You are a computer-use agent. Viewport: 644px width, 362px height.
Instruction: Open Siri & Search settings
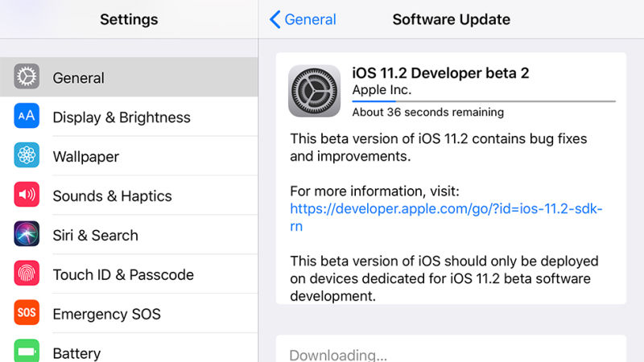(x=129, y=235)
